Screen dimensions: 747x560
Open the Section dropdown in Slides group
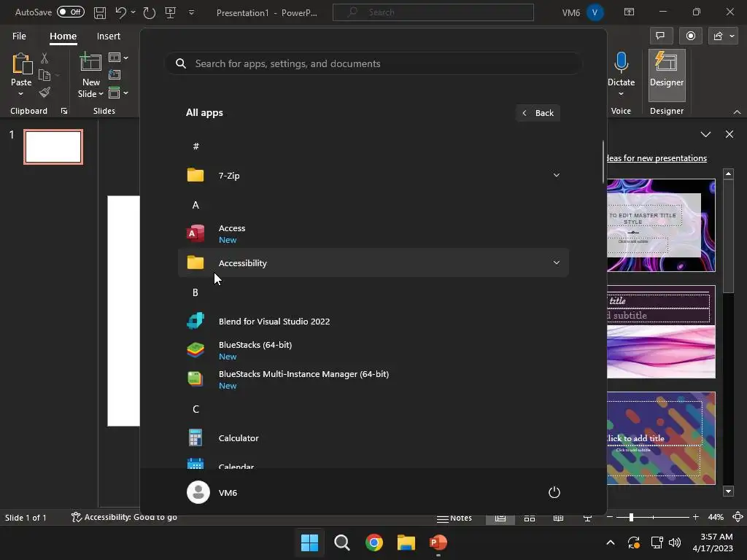(x=118, y=93)
